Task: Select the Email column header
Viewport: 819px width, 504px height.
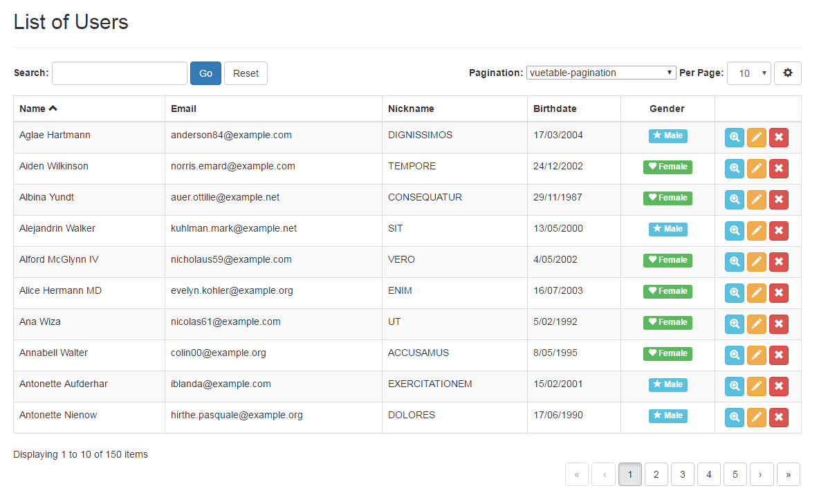Action: pyautogui.click(x=183, y=108)
